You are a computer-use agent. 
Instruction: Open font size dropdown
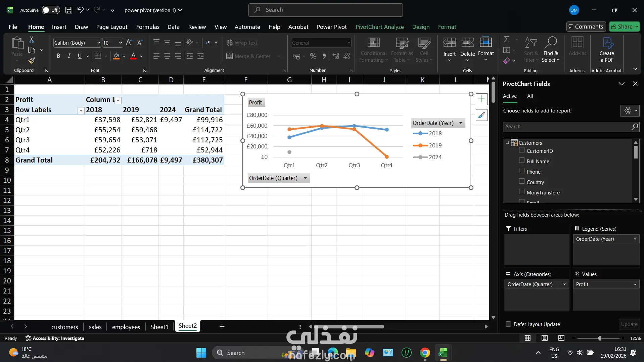[x=121, y=43]
